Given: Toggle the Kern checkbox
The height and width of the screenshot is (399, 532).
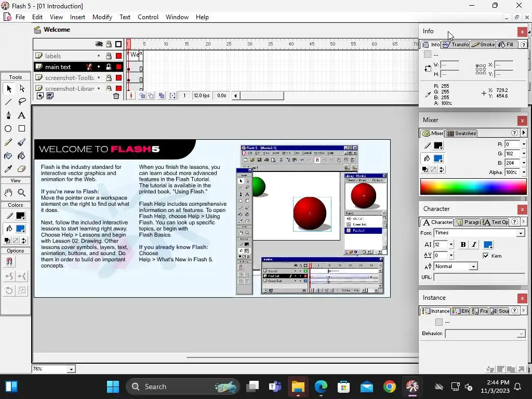Looking at the screenshot, I should pyautogui.click(x=486, y=256).
